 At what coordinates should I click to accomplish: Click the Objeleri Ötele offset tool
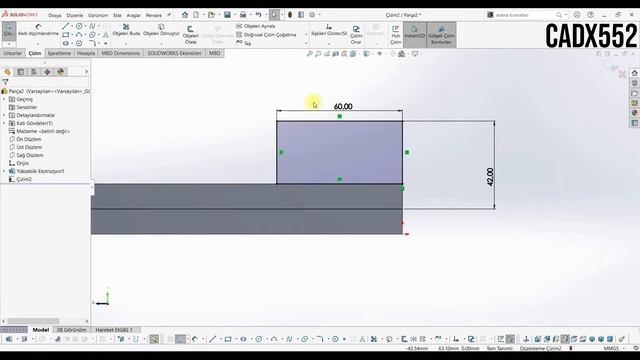191,35
